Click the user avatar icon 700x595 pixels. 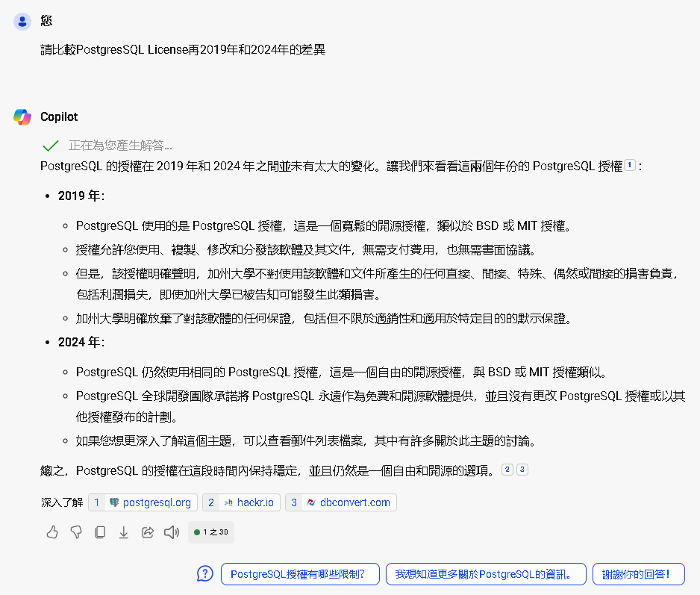click(x=22, y=21)
